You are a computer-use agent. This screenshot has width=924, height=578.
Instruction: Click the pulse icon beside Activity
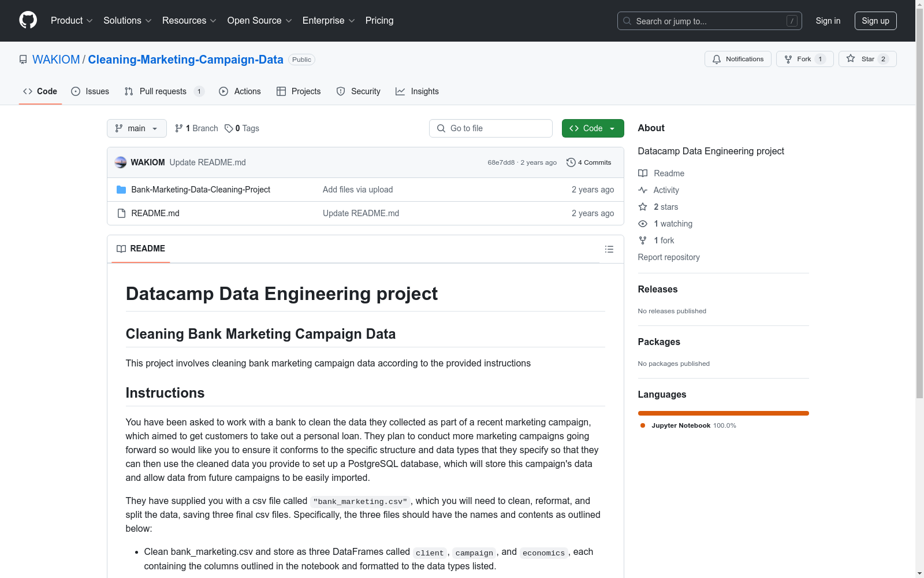pyautogui.click(x=643, y=190)
